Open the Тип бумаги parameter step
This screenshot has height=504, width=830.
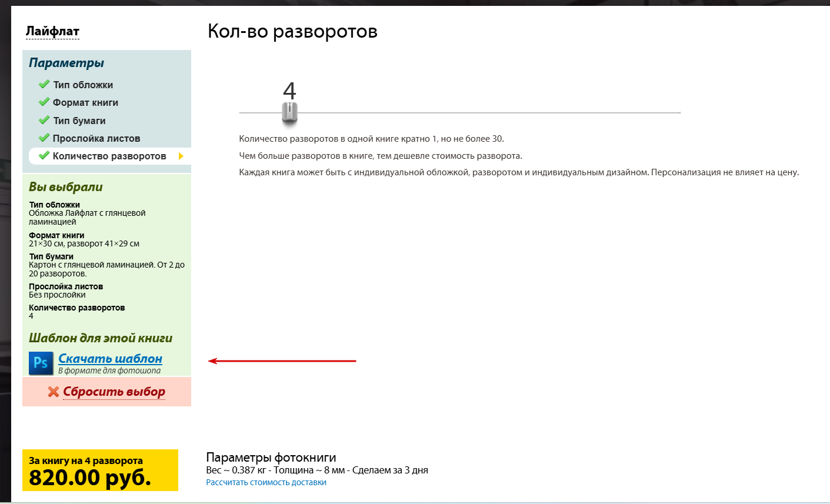(x=79, y=121)
